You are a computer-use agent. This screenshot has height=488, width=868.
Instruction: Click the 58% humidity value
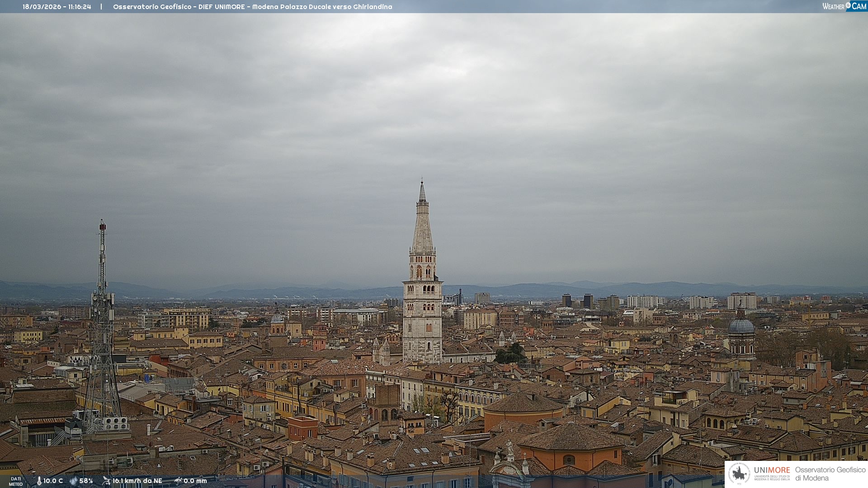(86, 481)
